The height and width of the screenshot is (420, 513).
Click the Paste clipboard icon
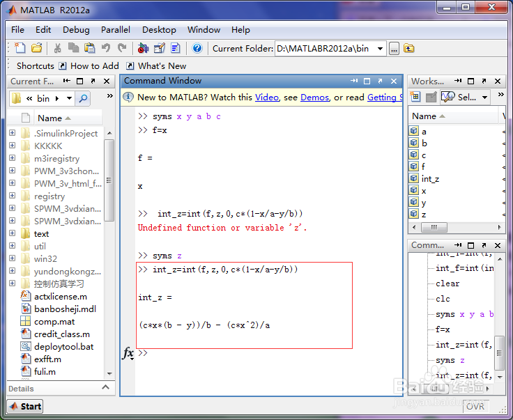click(90, 48)
